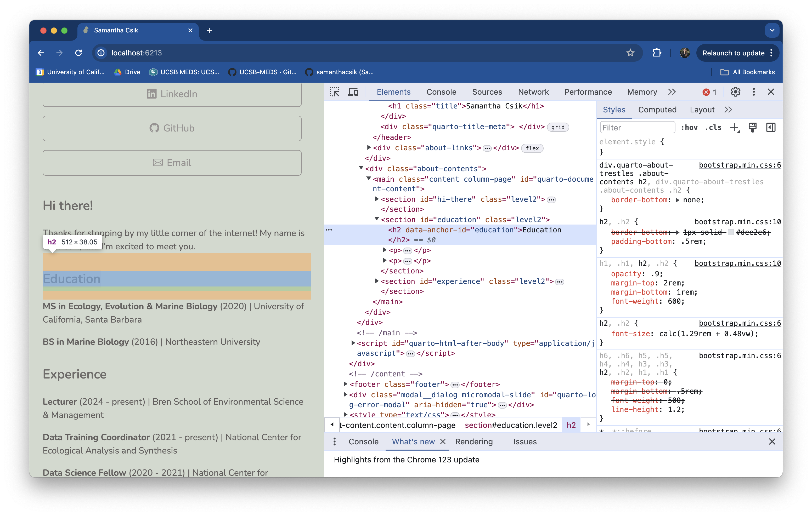This screenshot has width=812, height=516.
Task: Toggle the device toolbar icon
Action: (353, 92)
